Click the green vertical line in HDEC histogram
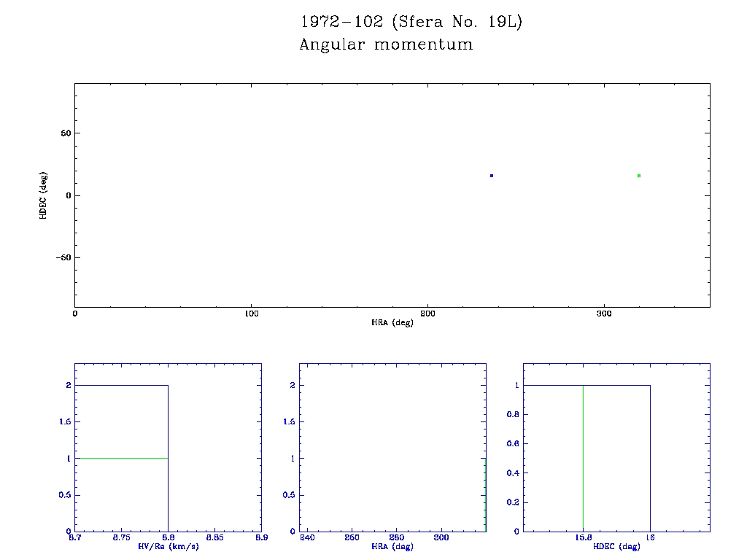 pyautogui.click(x=583, y=458)
